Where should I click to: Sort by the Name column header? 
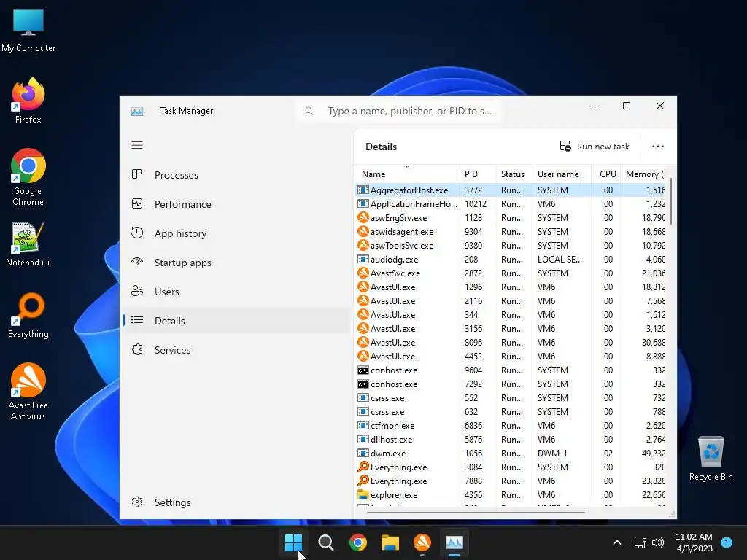click(x=407, y=174)
